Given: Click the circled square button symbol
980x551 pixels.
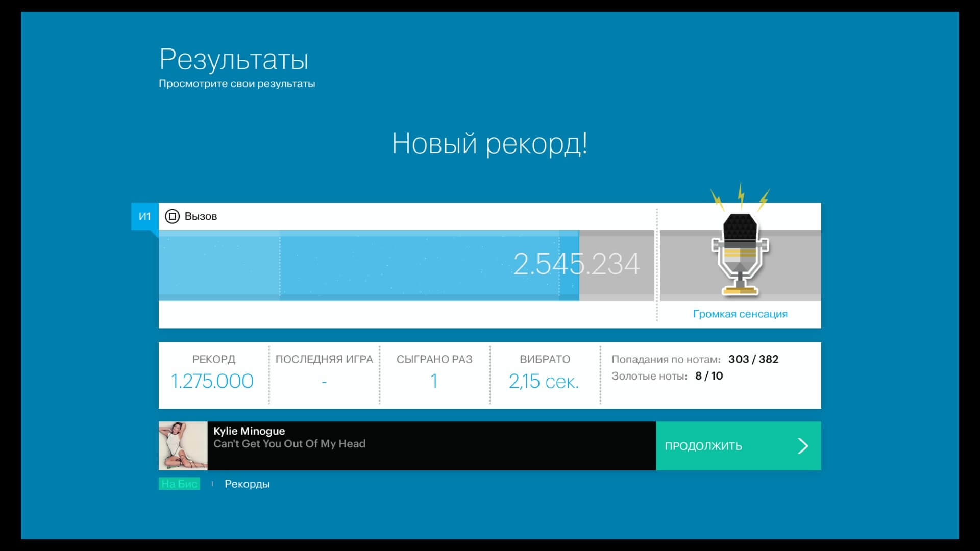Looking at the screenshot, I should [x=172, y=216].
